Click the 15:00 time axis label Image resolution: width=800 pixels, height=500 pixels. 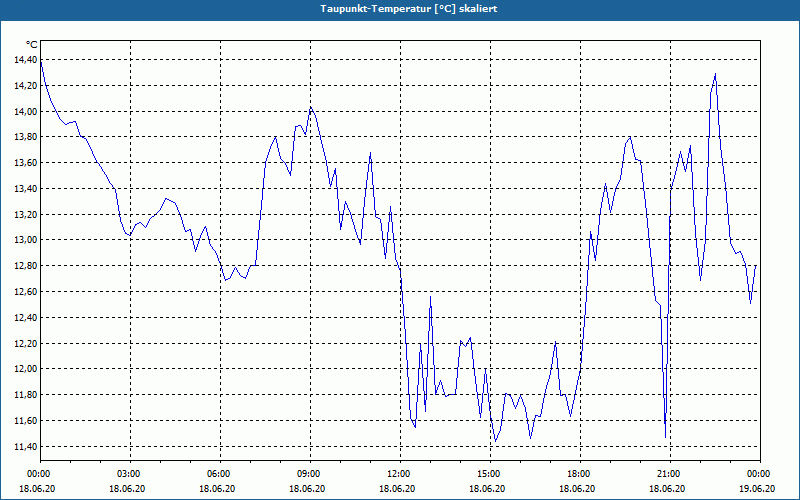pyautogui.click(x=490, y=474)
